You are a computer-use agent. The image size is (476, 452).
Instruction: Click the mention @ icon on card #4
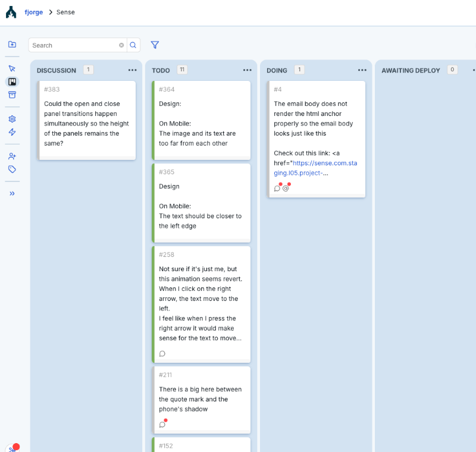pos(286,189)
